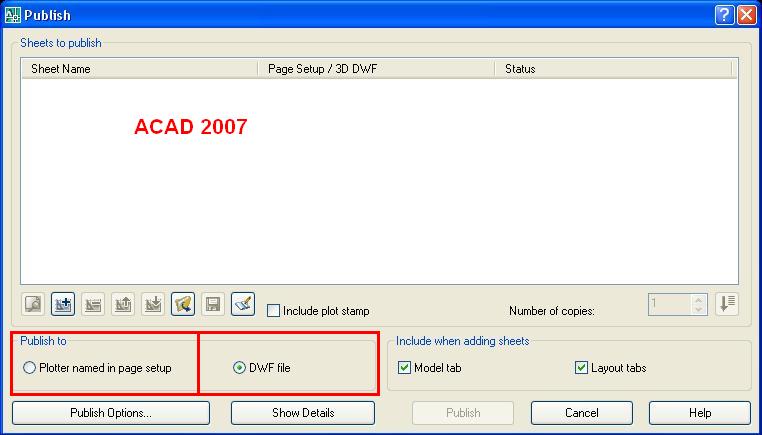Viewport: 762px width, 435px height.
Task: Open the Load Sheet List folder icon
Action: tap(183, 304)
